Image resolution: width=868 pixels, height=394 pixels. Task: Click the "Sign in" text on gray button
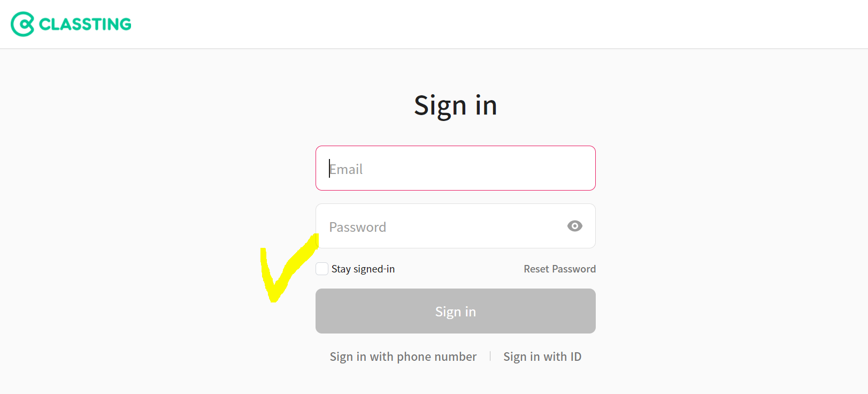(x=456, y=312)
